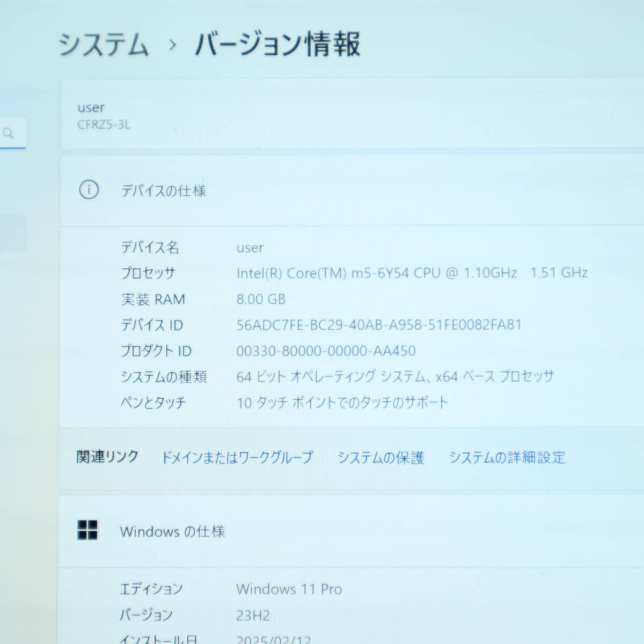The image size is (644, 644).
Task: Open システム from the breadcrumb
Action: [105, 46]
